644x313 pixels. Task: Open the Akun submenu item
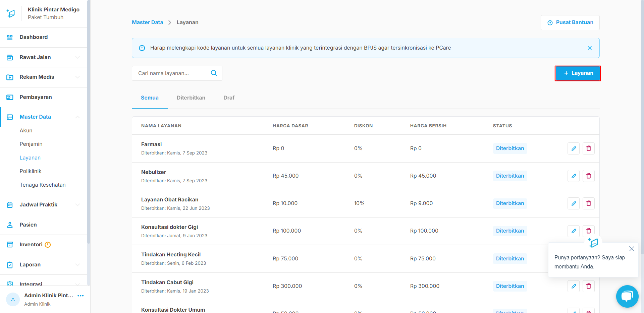coord(26,131)
